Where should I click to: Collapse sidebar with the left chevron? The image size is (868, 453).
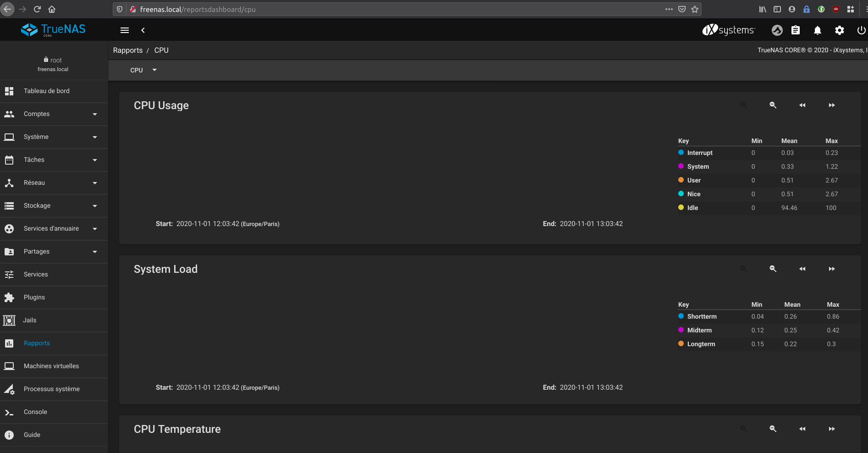143,30
